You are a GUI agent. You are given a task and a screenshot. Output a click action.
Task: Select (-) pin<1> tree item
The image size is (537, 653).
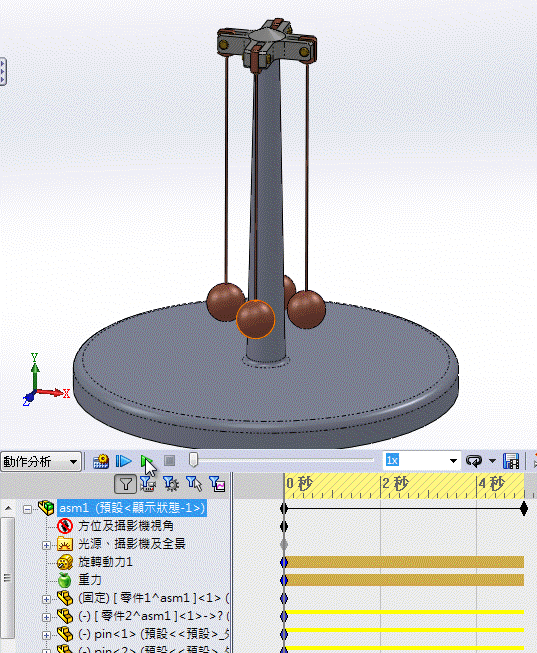tap(153, 634)
